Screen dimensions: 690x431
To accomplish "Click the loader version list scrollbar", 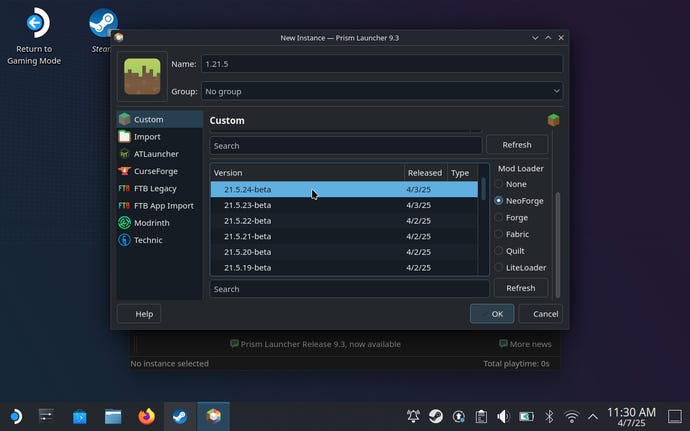I will [x=483, y=188].
